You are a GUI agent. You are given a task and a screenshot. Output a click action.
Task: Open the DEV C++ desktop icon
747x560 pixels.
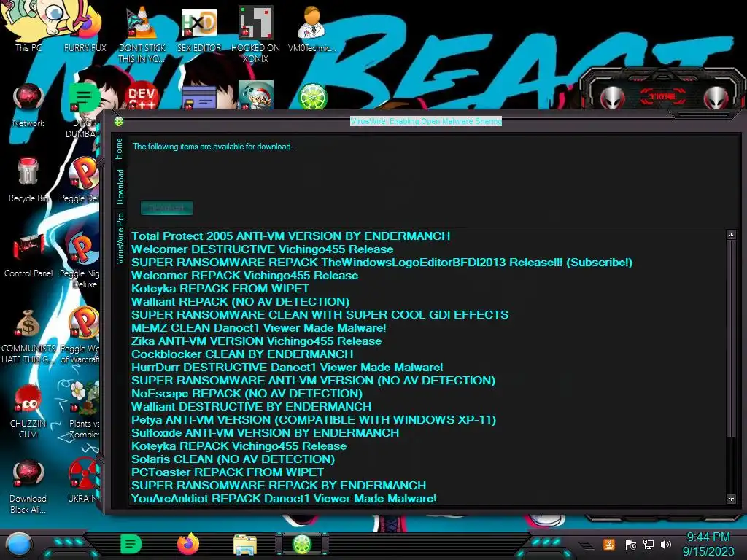coord(142,97)
